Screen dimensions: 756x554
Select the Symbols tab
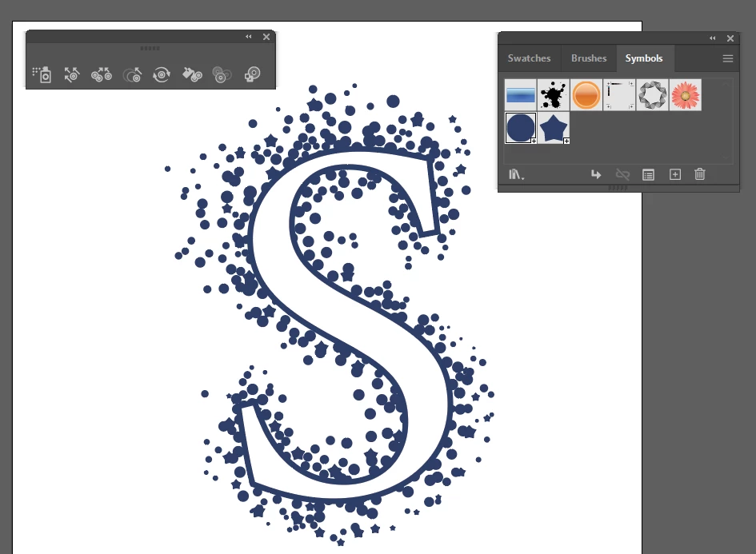pyautogui.click(x=644, y=58)
